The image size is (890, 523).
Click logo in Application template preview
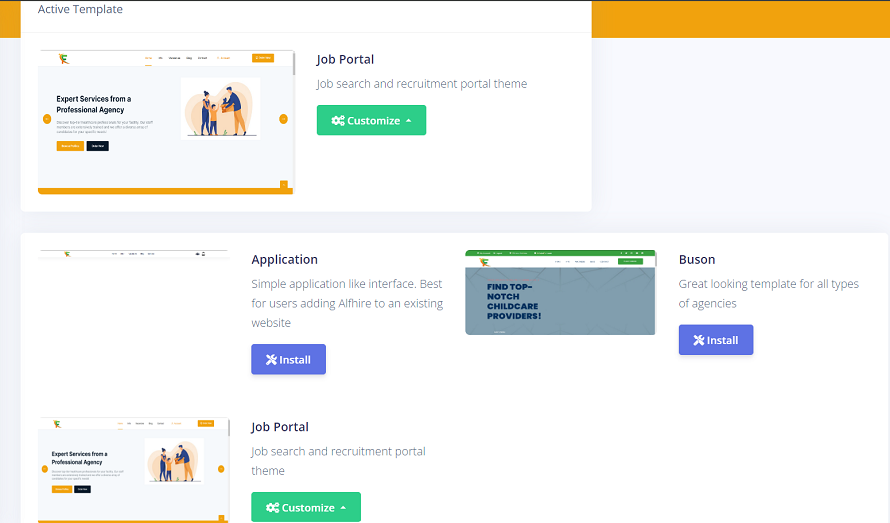(x=66, y=255)
